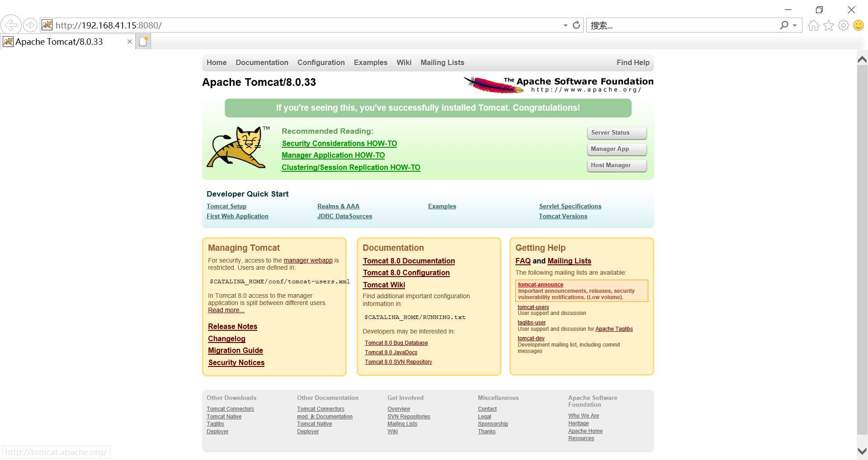The height and width of the screenshot is (460, 868).
Task: Open Manager Application HOW-TO link
Action: (x=333, y=155)
